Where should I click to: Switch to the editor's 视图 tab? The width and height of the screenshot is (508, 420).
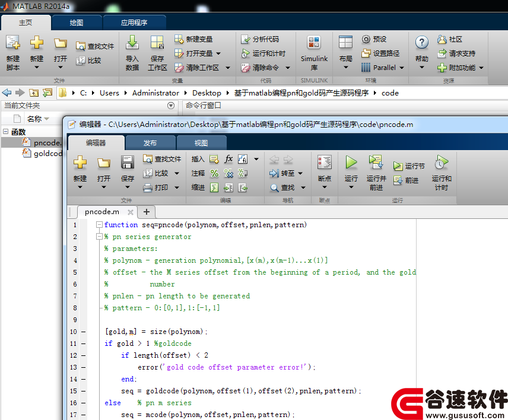201,143
